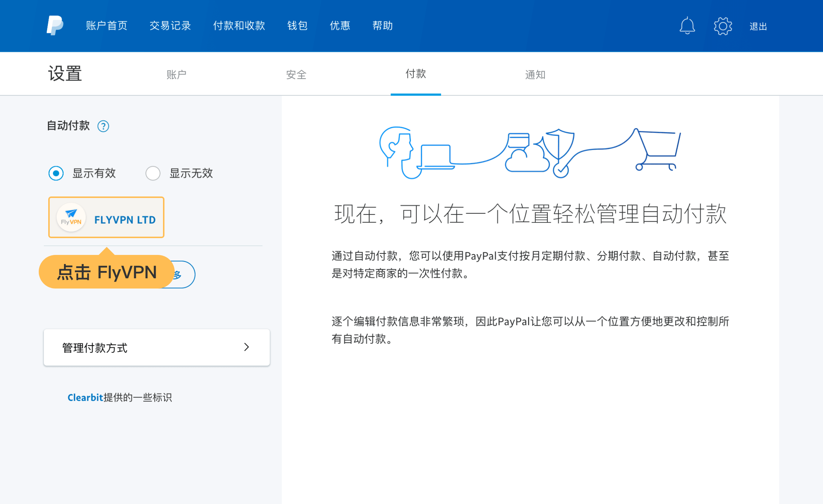Click the 退出 logout link
823x504 pixels.
click(x=758, y=26)
